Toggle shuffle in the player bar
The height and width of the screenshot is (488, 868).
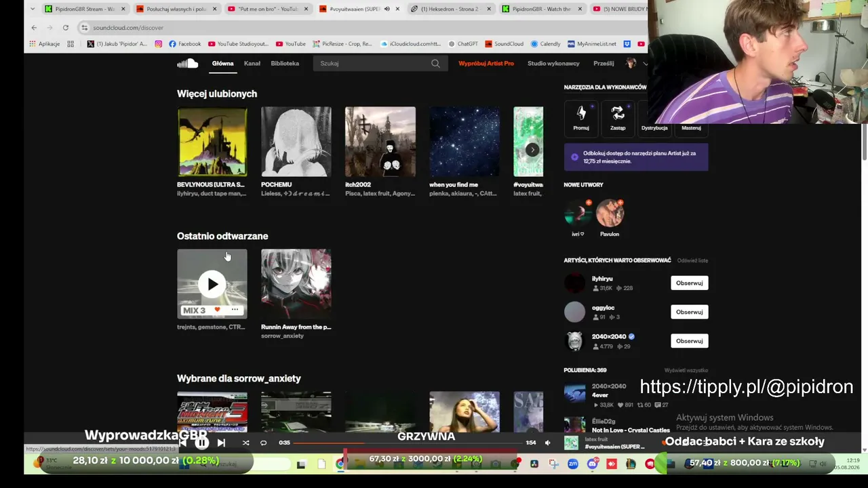[x=245, y=443]
